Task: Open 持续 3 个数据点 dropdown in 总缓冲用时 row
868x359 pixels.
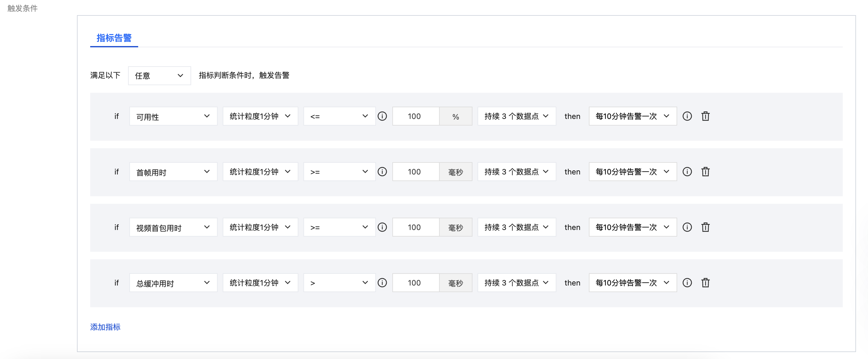Action: click(517, 283)
